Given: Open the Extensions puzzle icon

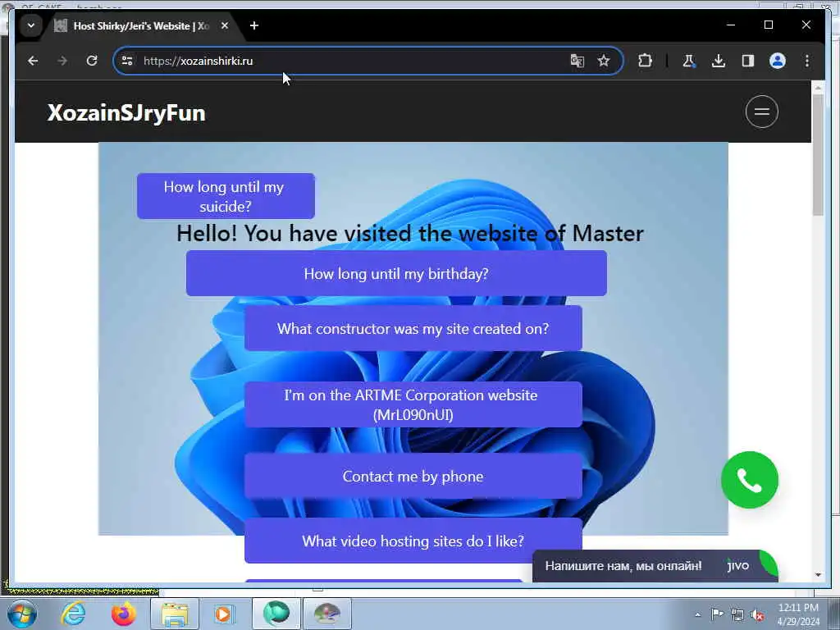Looking at the screenshot, I should tap(645, 61).
